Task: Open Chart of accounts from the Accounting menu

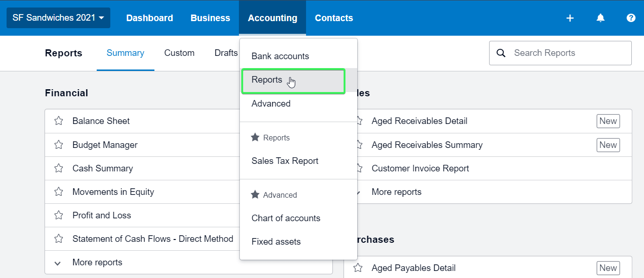Action: (x=286, y=218)
